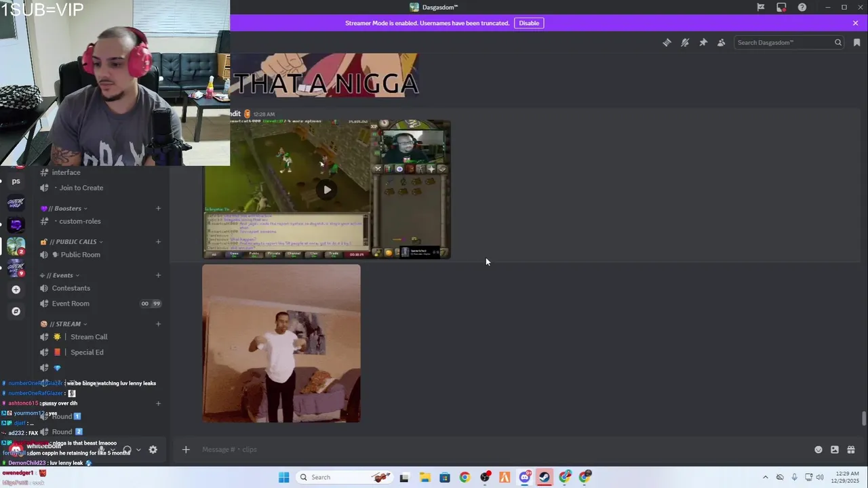Viewport: 868px width, 488px height.
Task: Add channel to Boosters category
Action: [x=158, y=208]
